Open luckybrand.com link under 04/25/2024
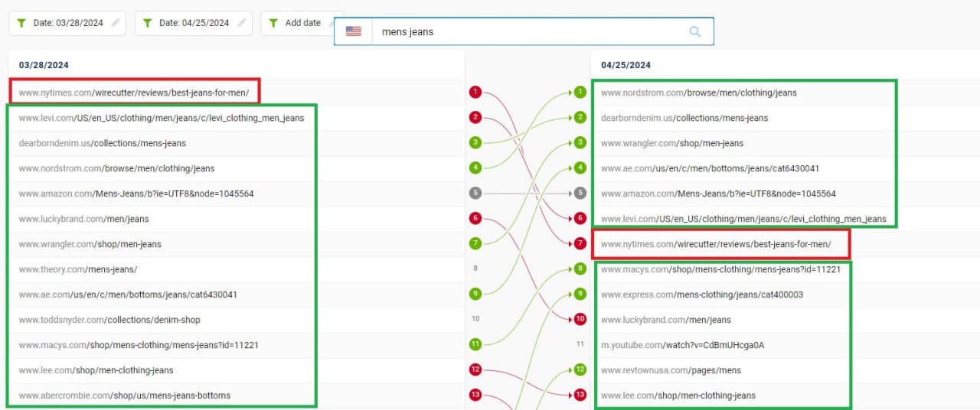Screen dimensions: 980x410 pyautogui.click(x=666, y=320)
